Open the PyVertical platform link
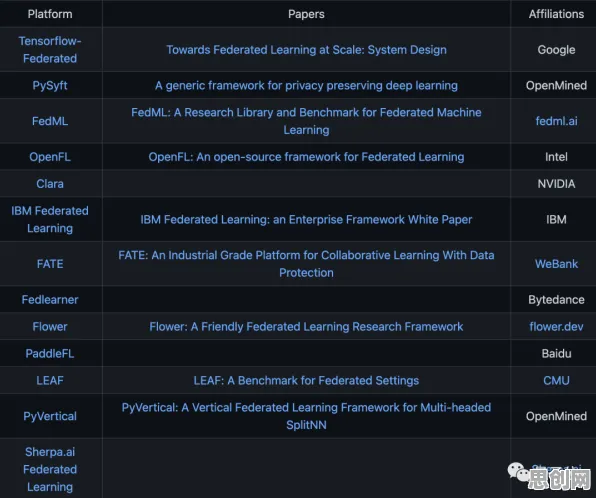 [50, 416]
